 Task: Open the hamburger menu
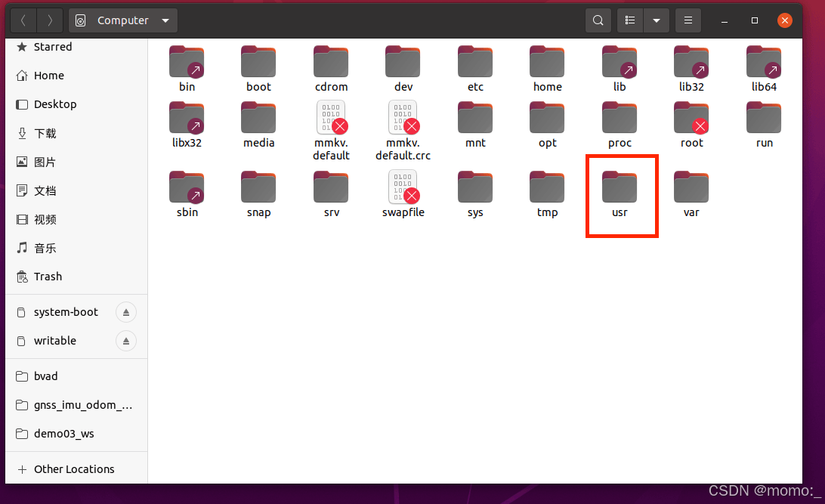point(687,20)
